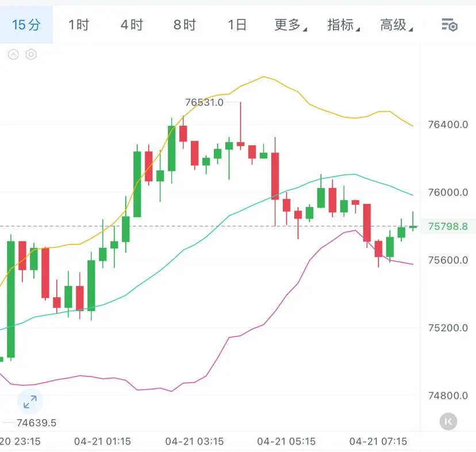Switch to the 4时 timeframe

pyautogui.click(x=132, y=25)
